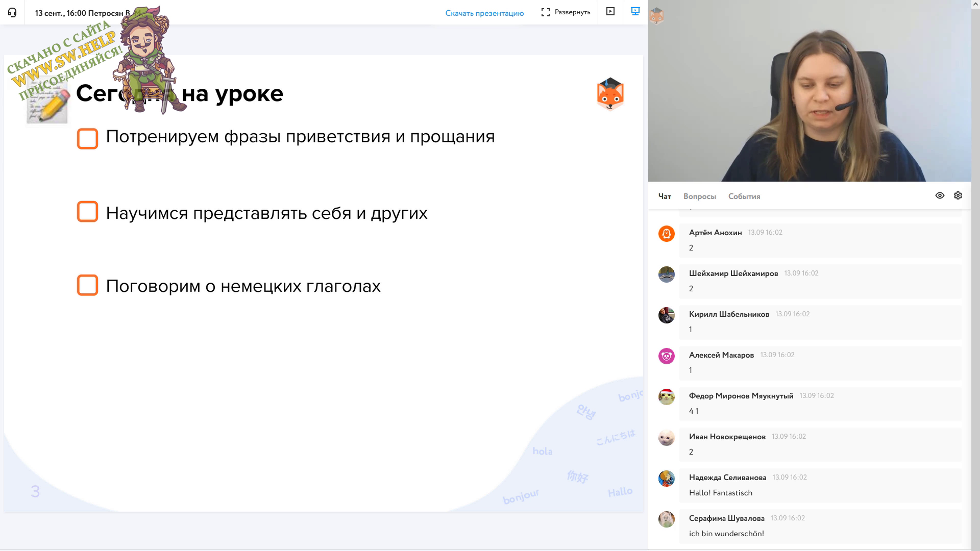Toggle chat visibility eye icon
980x551 pixels.
(x=940, y=196)
